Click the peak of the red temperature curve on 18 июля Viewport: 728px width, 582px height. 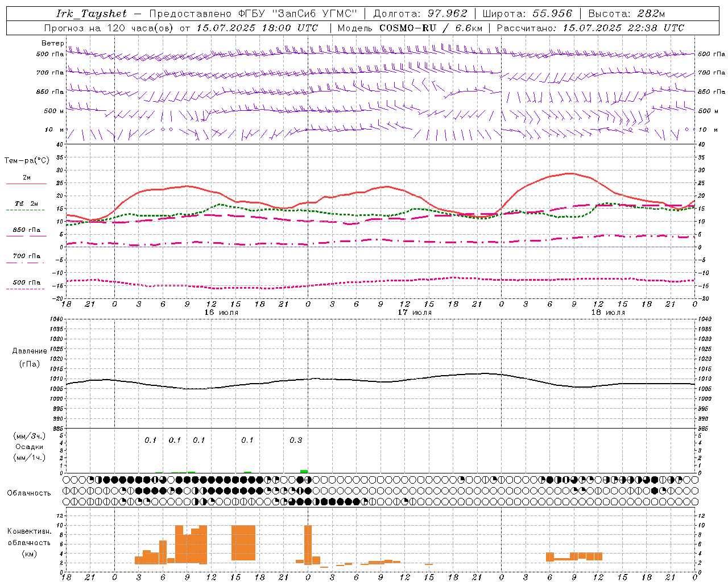(x=569, y=173)
